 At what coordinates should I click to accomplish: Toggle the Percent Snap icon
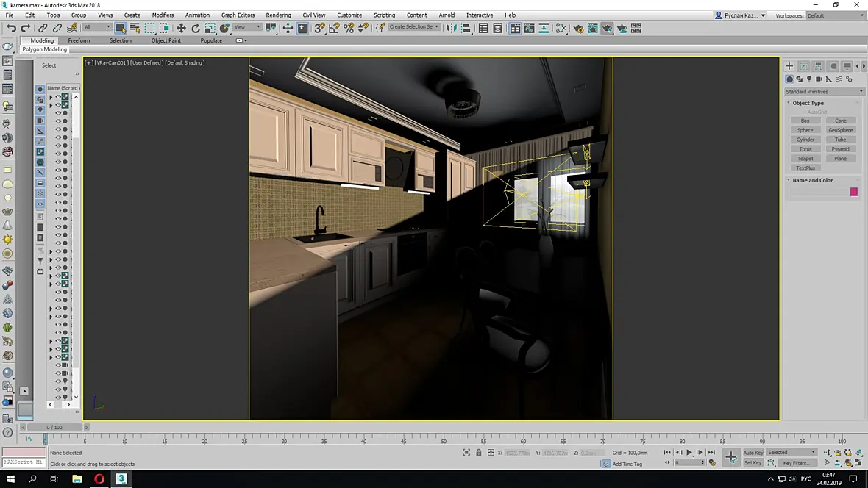349,28
